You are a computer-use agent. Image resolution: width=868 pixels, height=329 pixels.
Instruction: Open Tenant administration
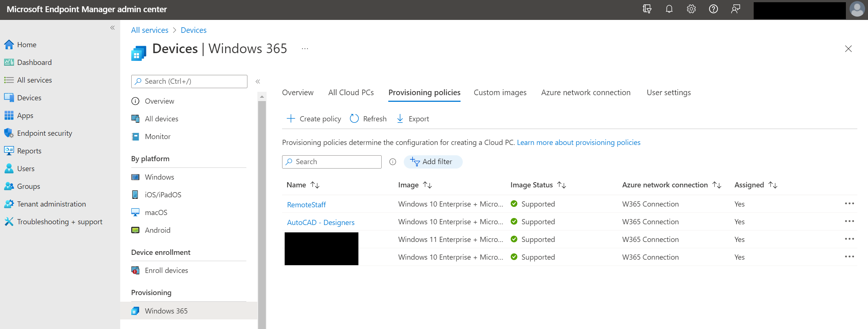tap(45, 204)
